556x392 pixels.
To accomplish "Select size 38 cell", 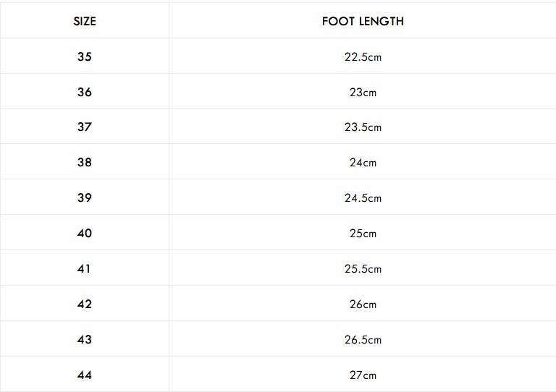I will pos(85,162).
